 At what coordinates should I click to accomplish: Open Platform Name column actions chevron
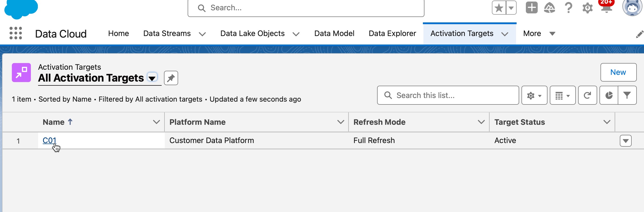click(x=341, y=122)
